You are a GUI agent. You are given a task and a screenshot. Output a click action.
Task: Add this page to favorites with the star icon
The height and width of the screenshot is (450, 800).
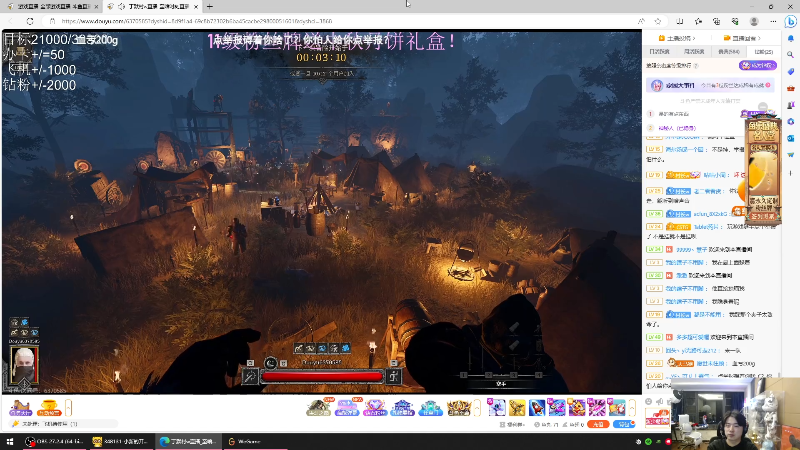click(658, 21)
